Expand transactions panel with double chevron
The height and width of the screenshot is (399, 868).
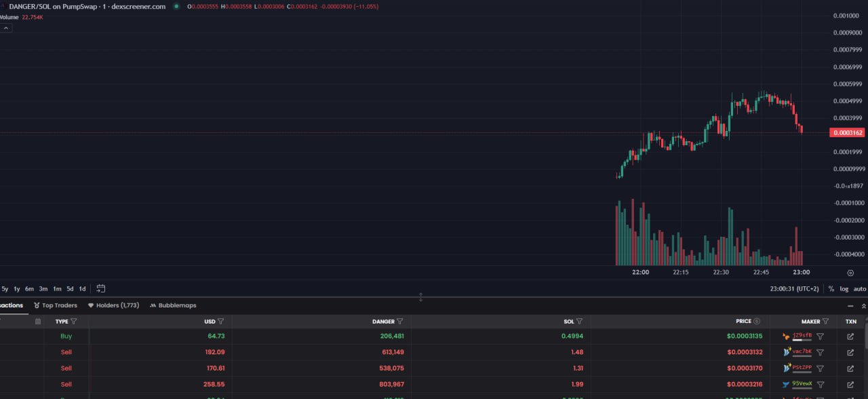click(864, 305)
